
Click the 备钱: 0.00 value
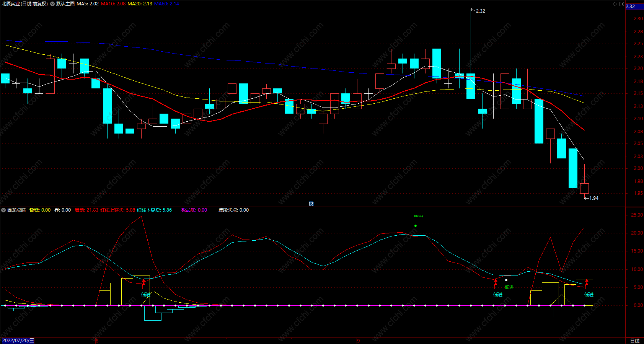(x=40, y=210)
